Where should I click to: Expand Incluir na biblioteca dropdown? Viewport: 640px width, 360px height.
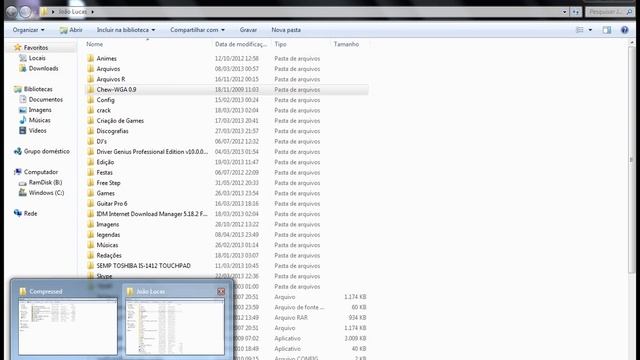click(x=126, y=30)
